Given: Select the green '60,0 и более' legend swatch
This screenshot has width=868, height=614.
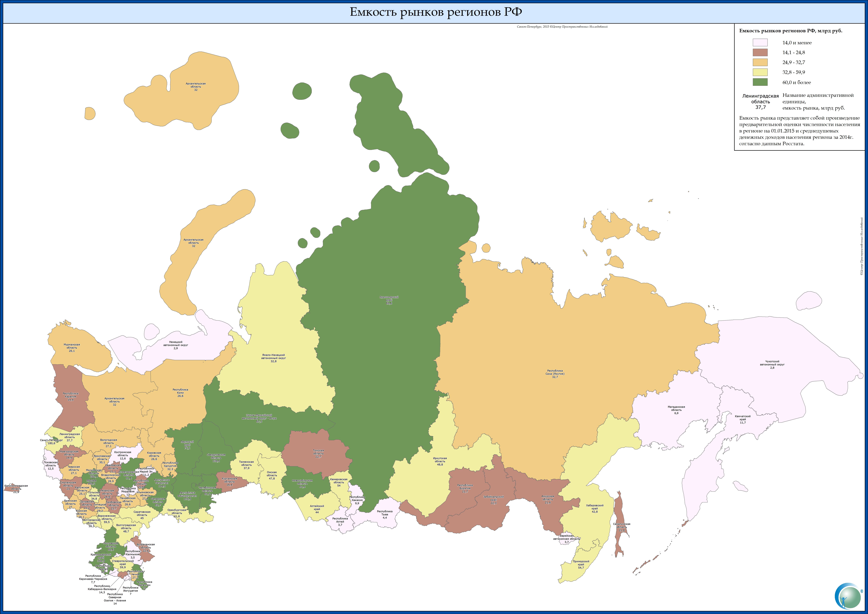Looking at the screenshot, I should (x=760, y=82).
